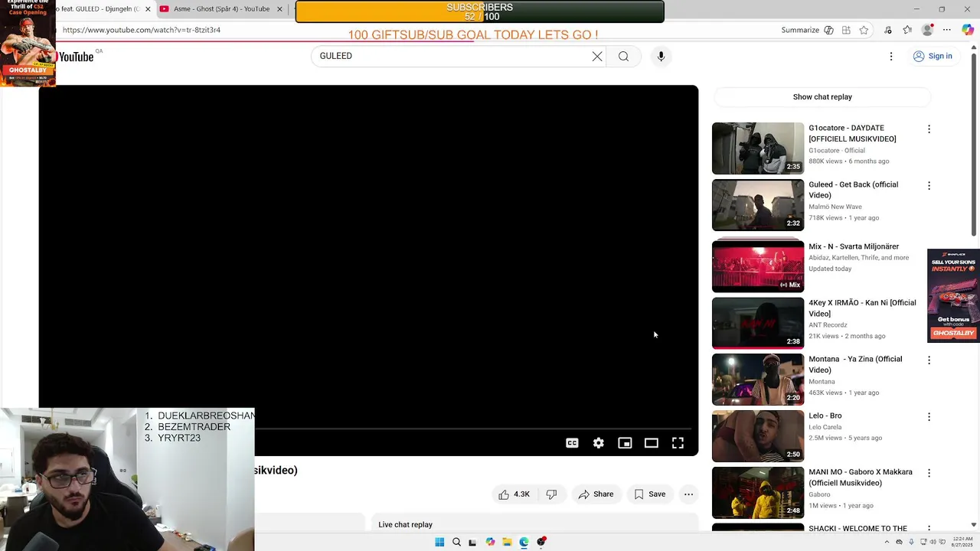Switch the video to miniplayer mode
The width and height of the screenshot is (980, 551).
pyautogui.click(x=625, y=443)
